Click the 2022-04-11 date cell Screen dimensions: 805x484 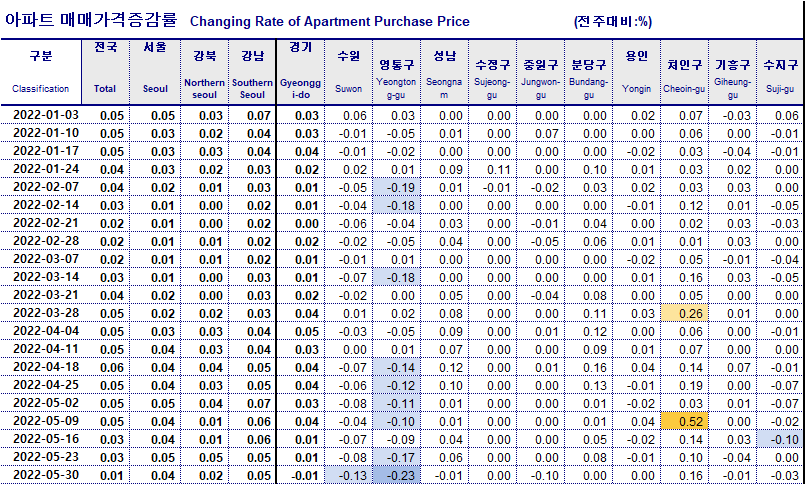41,349
